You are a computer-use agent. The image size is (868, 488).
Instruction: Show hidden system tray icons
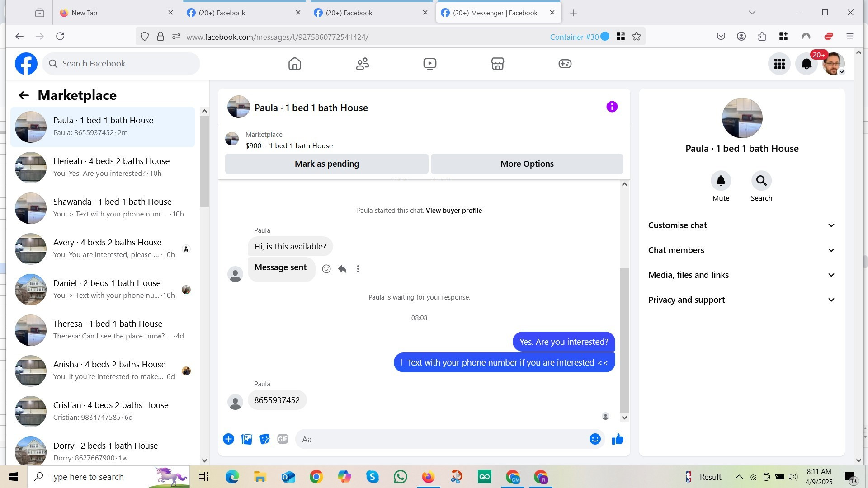point(739,477)
